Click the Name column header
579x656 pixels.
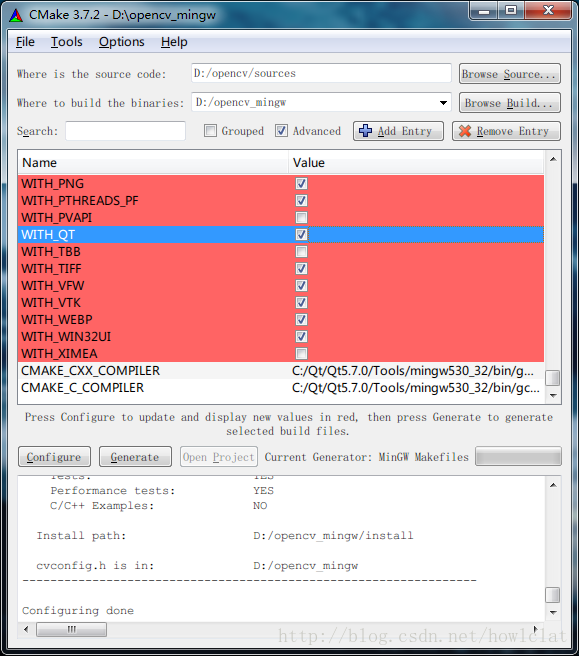coord(153,163)
